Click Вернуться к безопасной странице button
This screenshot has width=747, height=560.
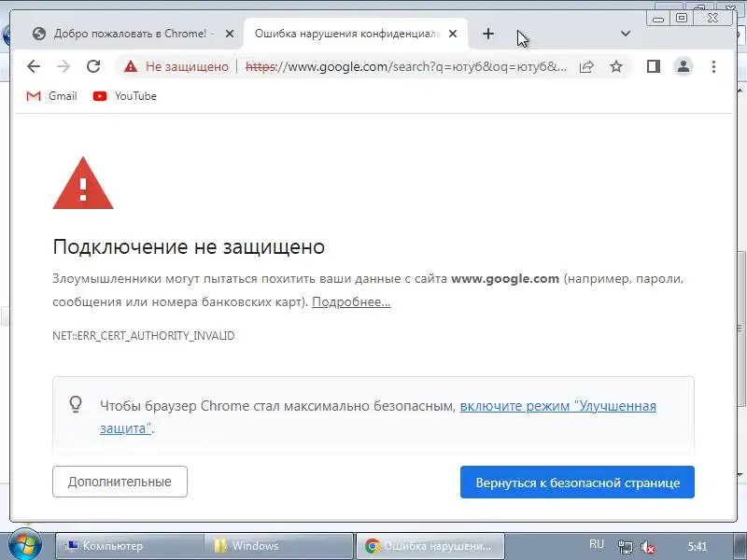coord(577,482)
